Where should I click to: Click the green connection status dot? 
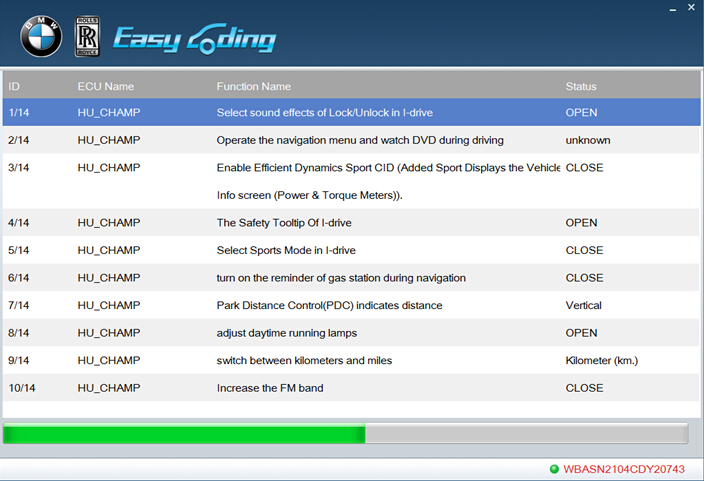pos(554,469)
